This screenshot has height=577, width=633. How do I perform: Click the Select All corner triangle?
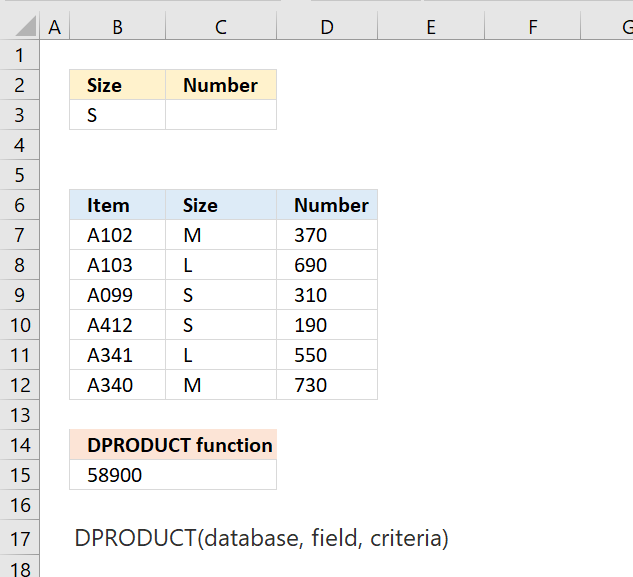point(24,26)
